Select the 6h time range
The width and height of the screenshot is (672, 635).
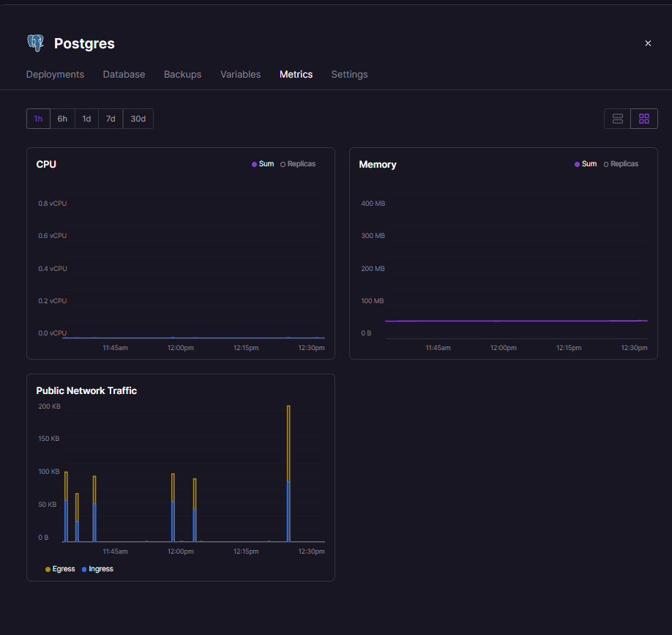(62, 119)
